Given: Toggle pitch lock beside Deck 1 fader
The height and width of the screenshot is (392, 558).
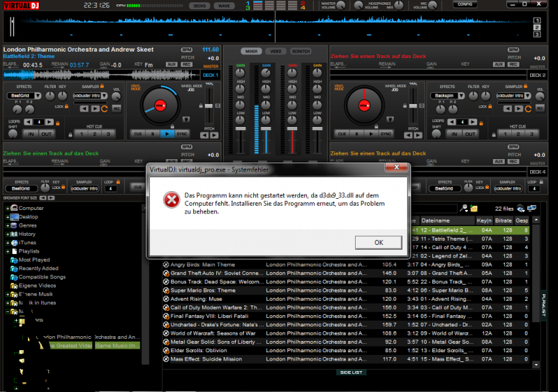Looking at the screenshot, I should pos(201,105).
